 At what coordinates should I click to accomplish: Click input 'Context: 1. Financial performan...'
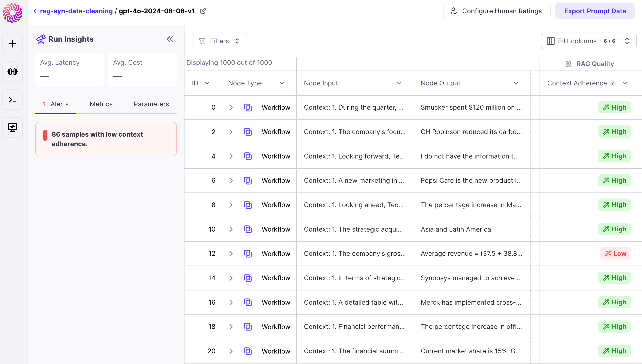tap(354, 327)
